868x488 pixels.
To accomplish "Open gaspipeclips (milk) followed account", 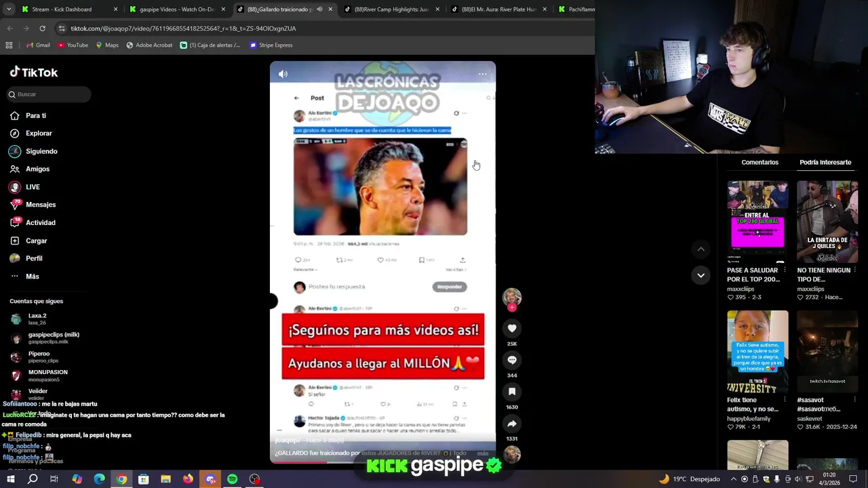I will tap(45, 338).
